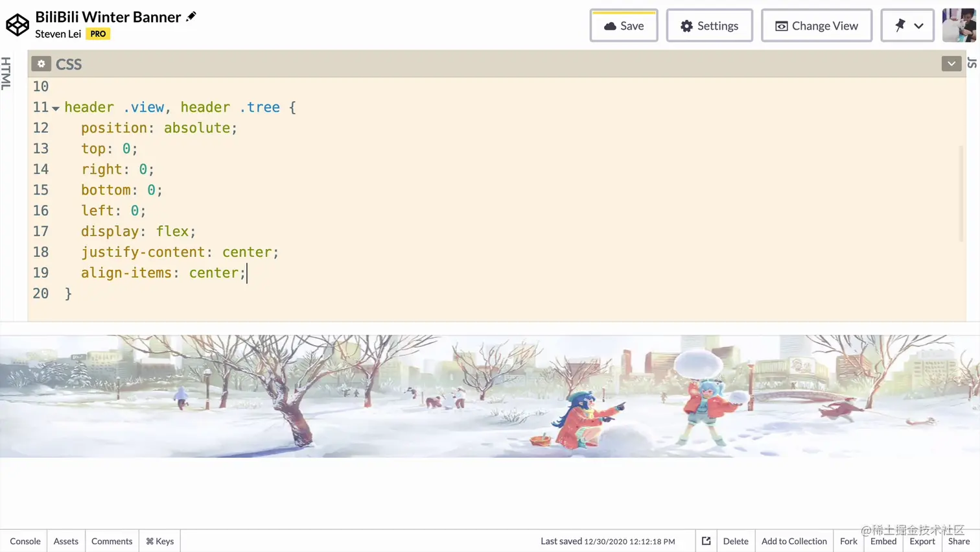Click the CodePen logo icon
980x552 pixels.
17,25
